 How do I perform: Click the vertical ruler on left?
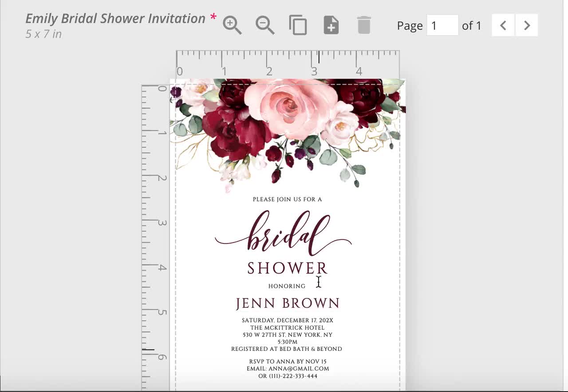click(155, 237)
